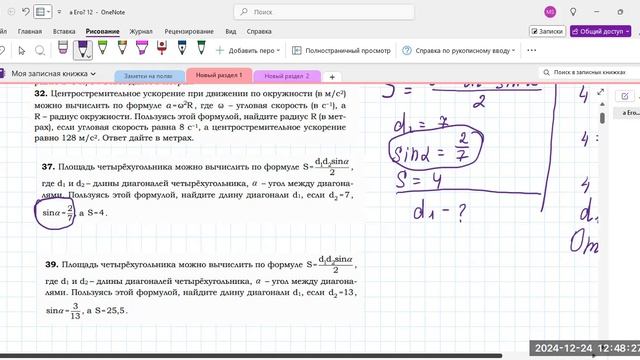Image resolution: width=640 pixels, height=360 pixels.
Task: Click into the Поиск search box
Action: [324, 12]
